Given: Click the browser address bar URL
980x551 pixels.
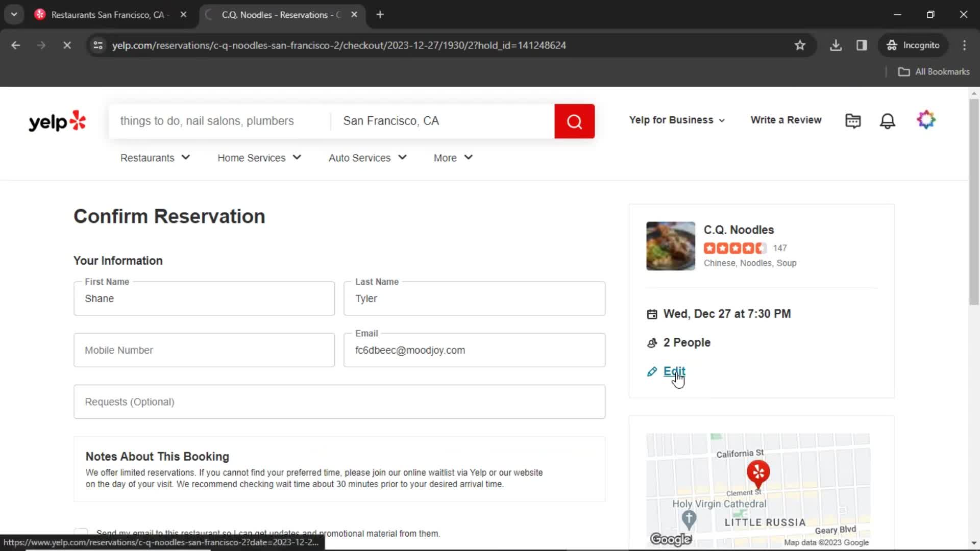Looking at the screenshot, I should point(339,45).
